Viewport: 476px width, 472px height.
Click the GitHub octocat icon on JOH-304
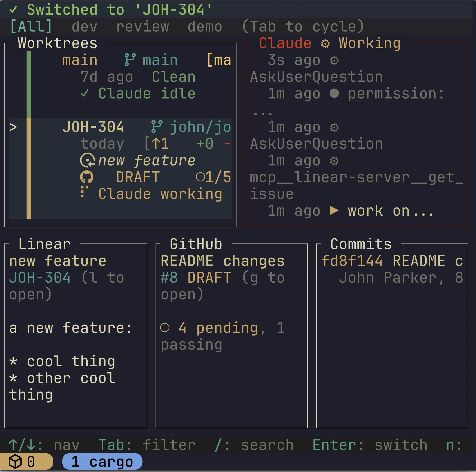coord(87,177)
